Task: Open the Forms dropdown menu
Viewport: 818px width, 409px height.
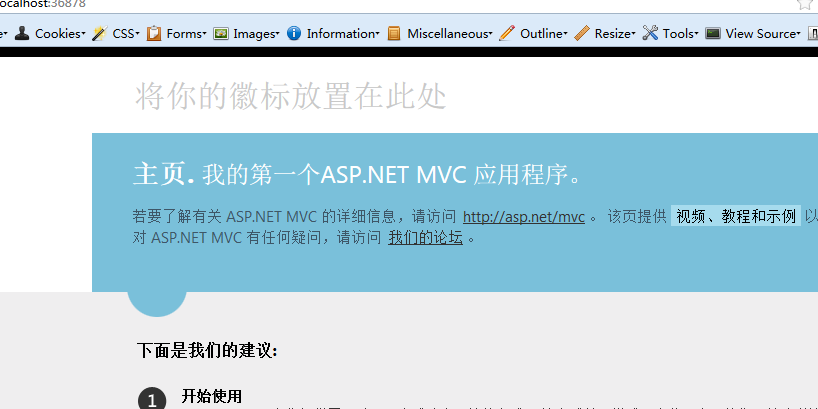Action: pyautogui.click(x=186, y=33)
